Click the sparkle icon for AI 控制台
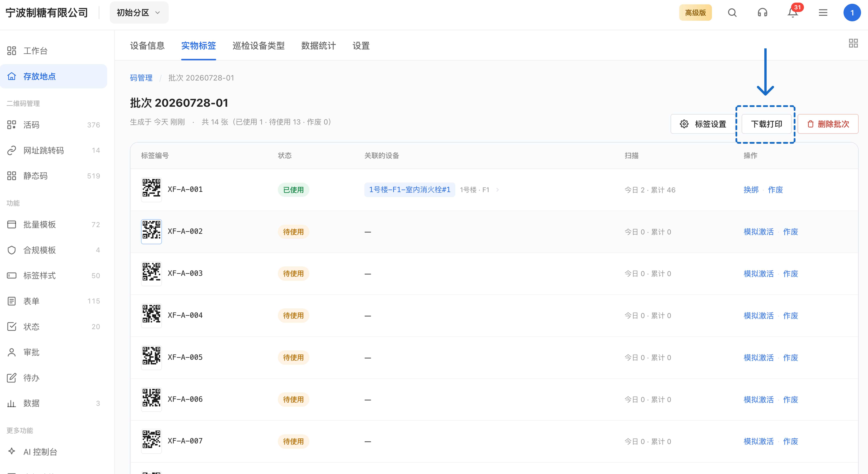The height and width of the screenshot is (474, 868). pos(12,451)
